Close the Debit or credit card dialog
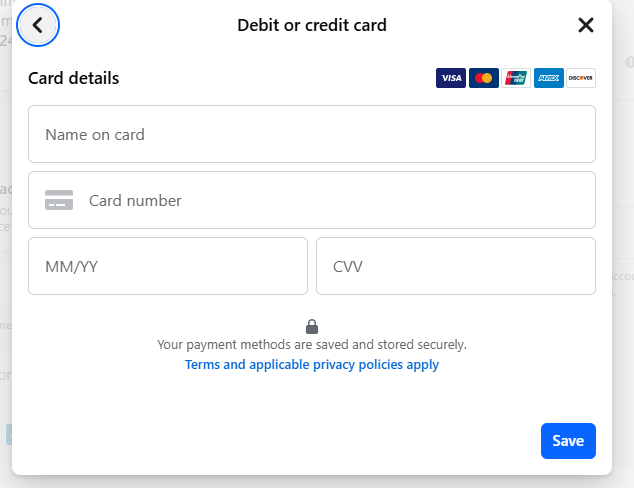 pyautogui.click(x=585, y=25)
